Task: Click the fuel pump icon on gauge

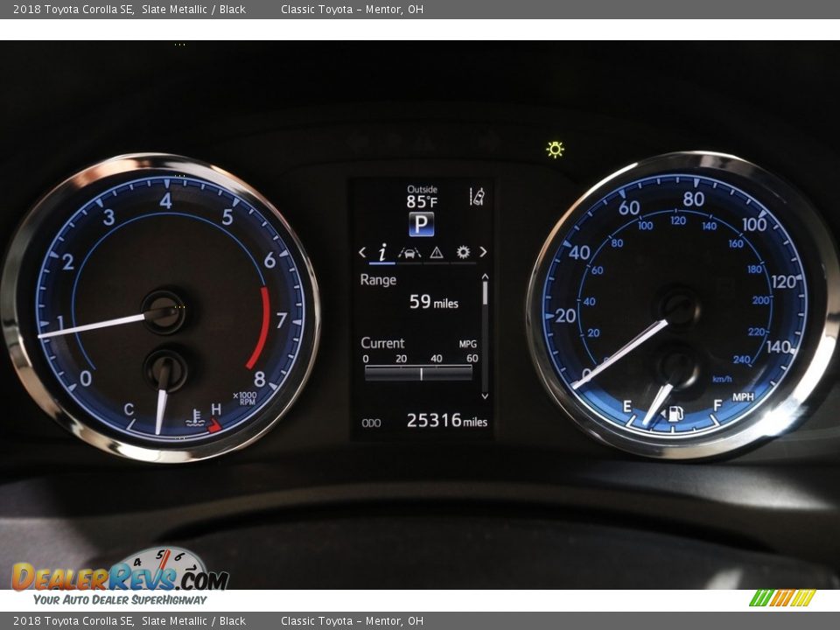Action: (675, 414)
